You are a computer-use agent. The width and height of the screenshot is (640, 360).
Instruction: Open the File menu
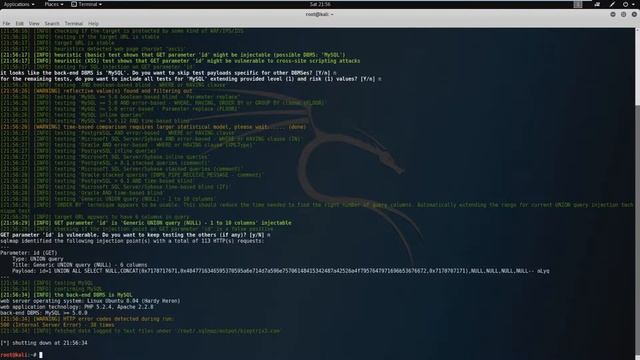6,24
